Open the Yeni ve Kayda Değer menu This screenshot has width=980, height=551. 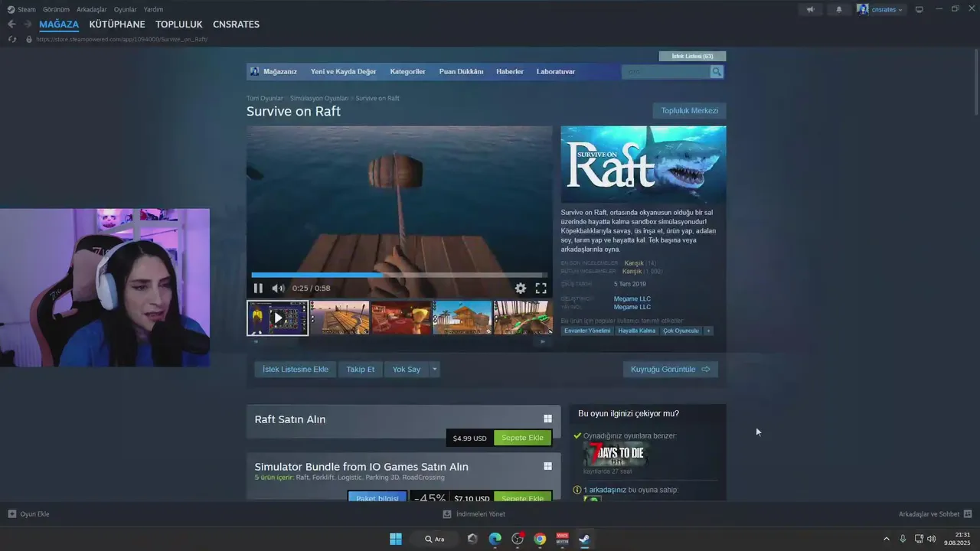[x=343, y=72]
